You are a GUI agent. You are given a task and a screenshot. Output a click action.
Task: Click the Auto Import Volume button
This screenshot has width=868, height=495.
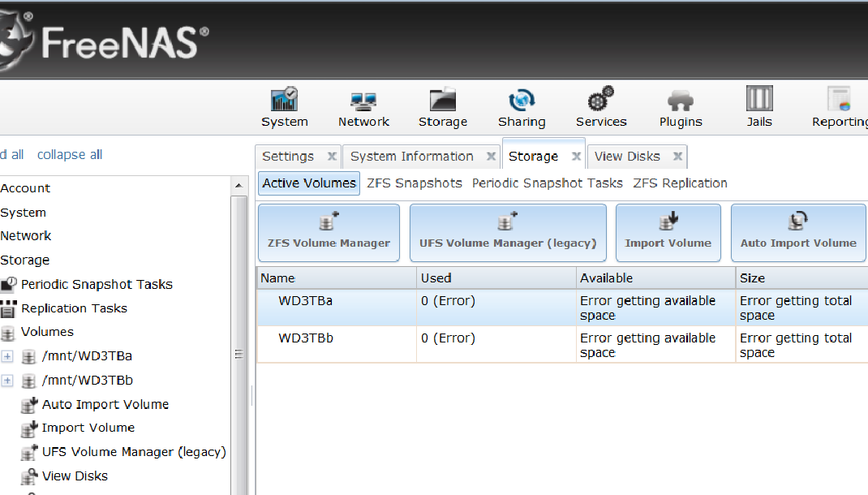pyautogui.click(x=798, y=232)
